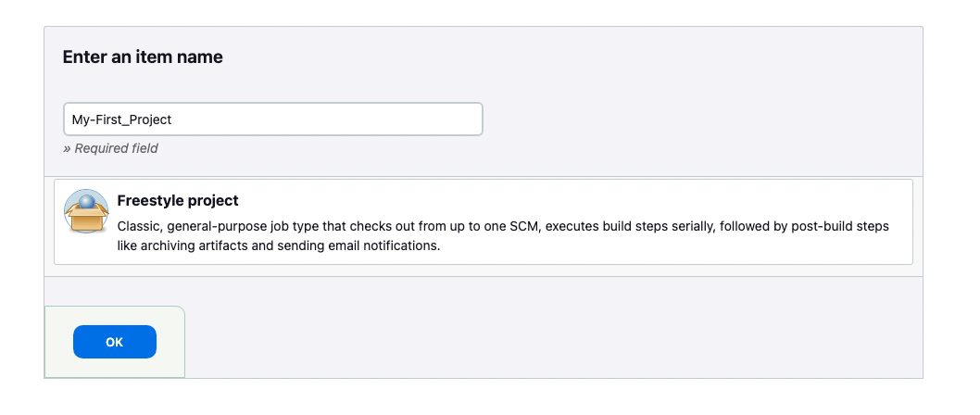The width and height of the screenshot is (980, 415).
Task: Click the word 'project' in the Freestyle title
Action: pos(214,201)
